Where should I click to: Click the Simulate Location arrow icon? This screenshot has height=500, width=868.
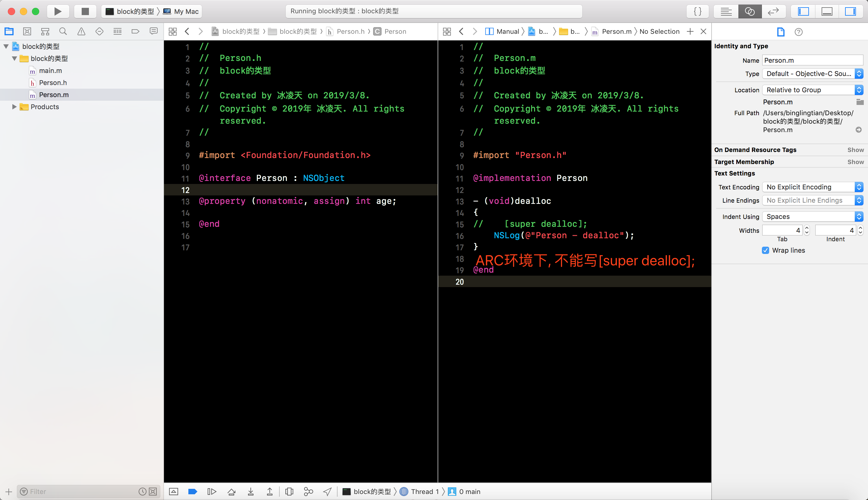pos(327,492)
